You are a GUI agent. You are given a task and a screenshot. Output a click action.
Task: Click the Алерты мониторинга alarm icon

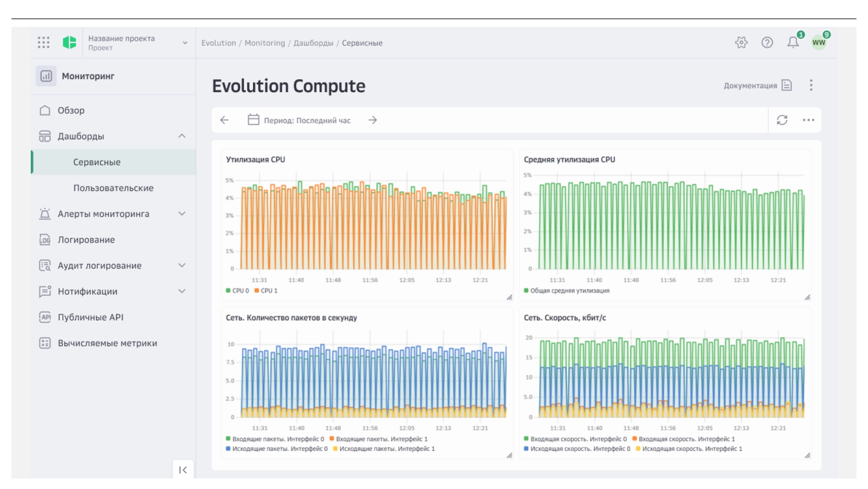tap(45, 214)
